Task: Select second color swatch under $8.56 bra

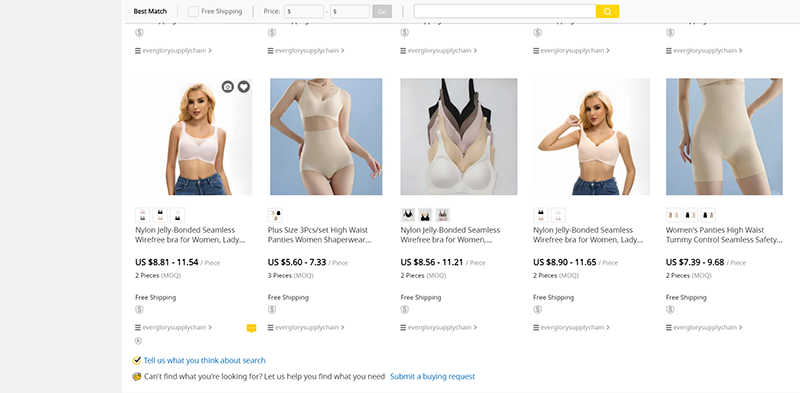Action: coord(425,215)
